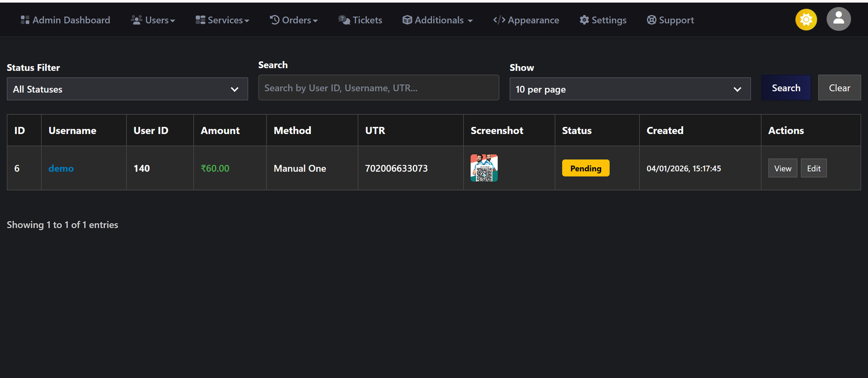Toggle light mode with sun button
This screenshot has width=868, height=378.
click(x=806, y=20)
